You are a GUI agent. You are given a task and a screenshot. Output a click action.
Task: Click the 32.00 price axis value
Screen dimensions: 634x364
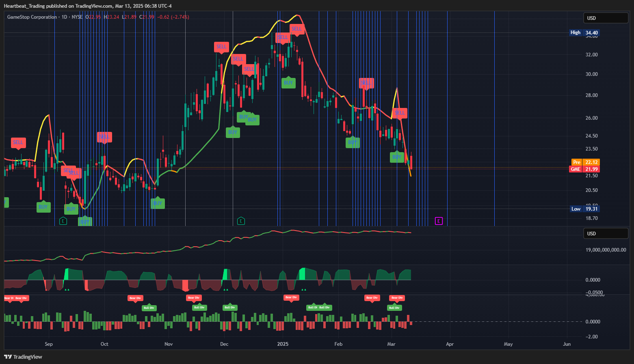tap(592, 55)
